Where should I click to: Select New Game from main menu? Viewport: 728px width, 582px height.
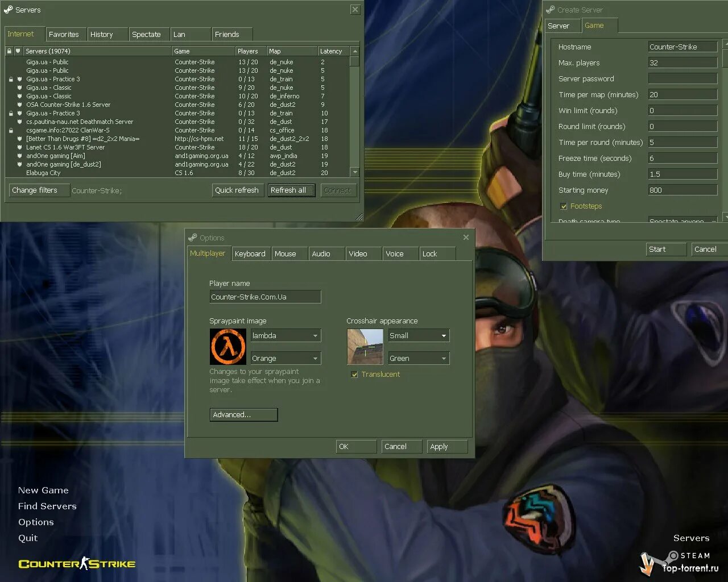[43, 490]
